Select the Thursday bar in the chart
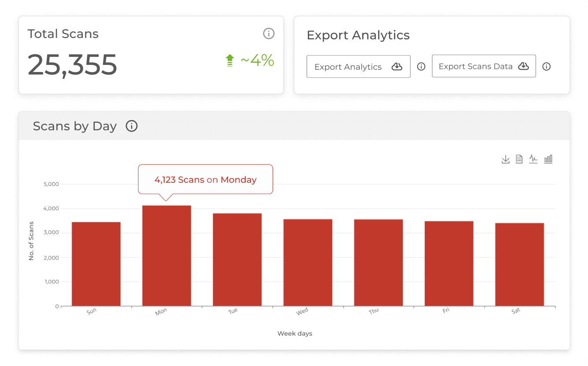Viewport: 588px width, 366px height. [x=378, y=262]
